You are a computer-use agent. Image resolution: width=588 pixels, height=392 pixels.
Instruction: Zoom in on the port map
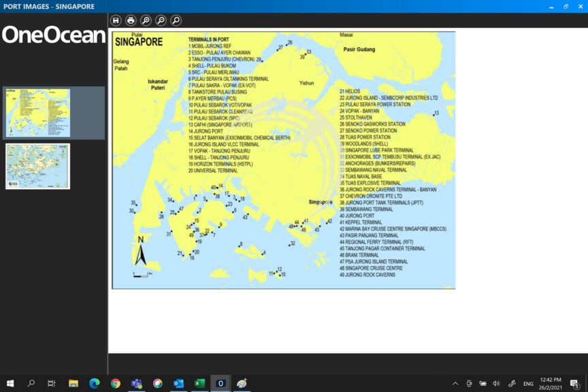pos(146,20)
